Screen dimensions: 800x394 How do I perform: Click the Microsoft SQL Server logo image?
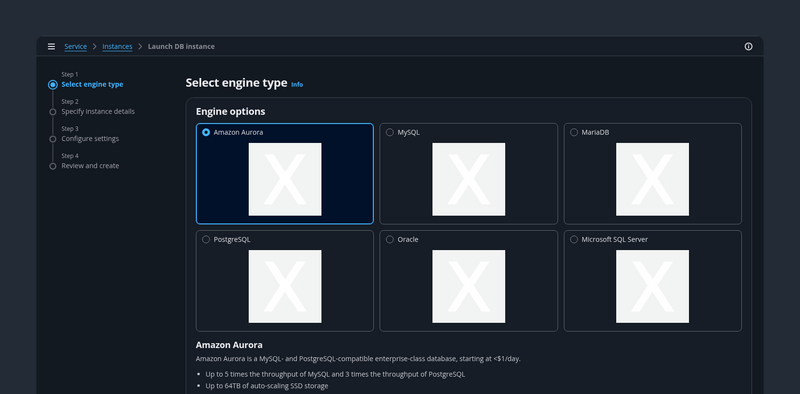pyautogui.click(x=652, y=286)
